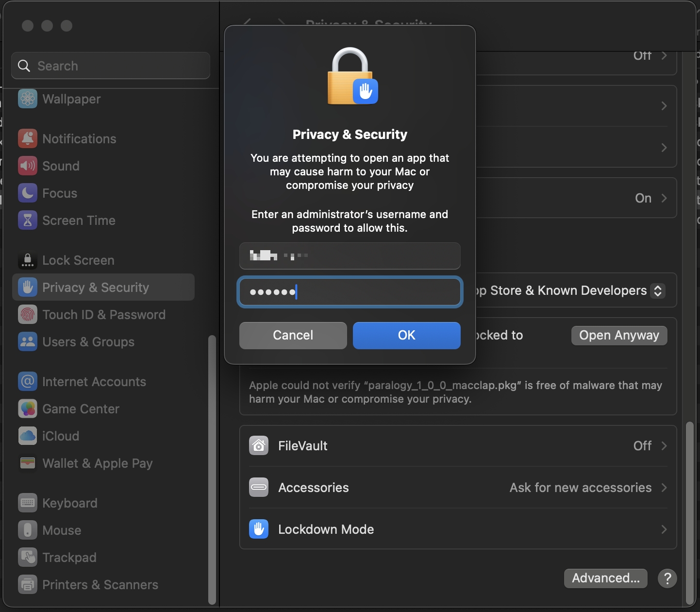Click the Wallpaper icon in sidebar
The height and width of the screenshot is (612, 700).
[28, 99]
